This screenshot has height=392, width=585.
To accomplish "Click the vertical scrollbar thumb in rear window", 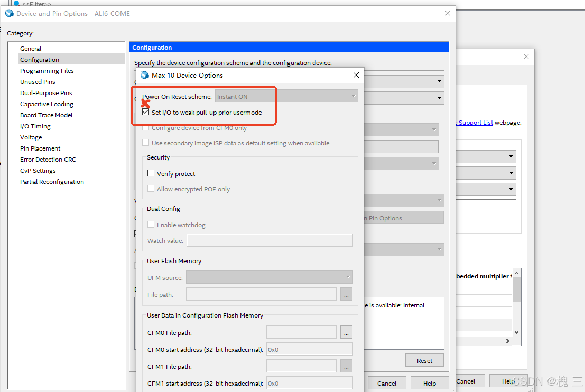I will (x=516, y=290).
